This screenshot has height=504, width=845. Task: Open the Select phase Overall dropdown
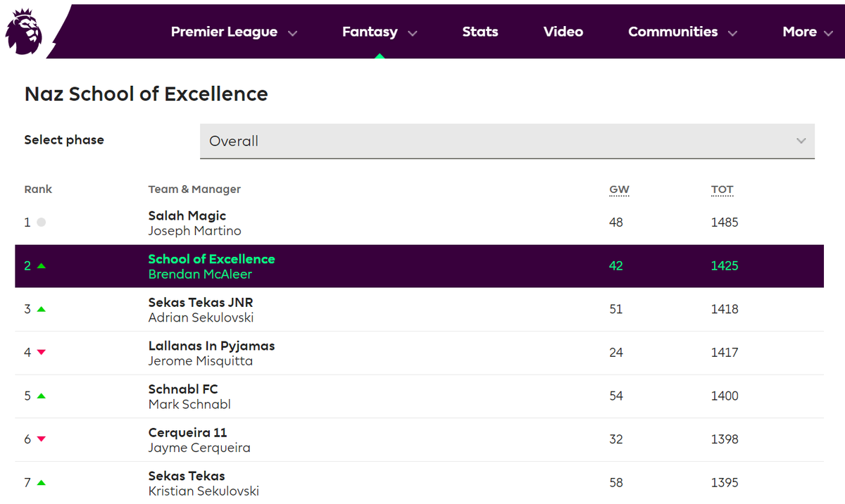coord(507,141)
